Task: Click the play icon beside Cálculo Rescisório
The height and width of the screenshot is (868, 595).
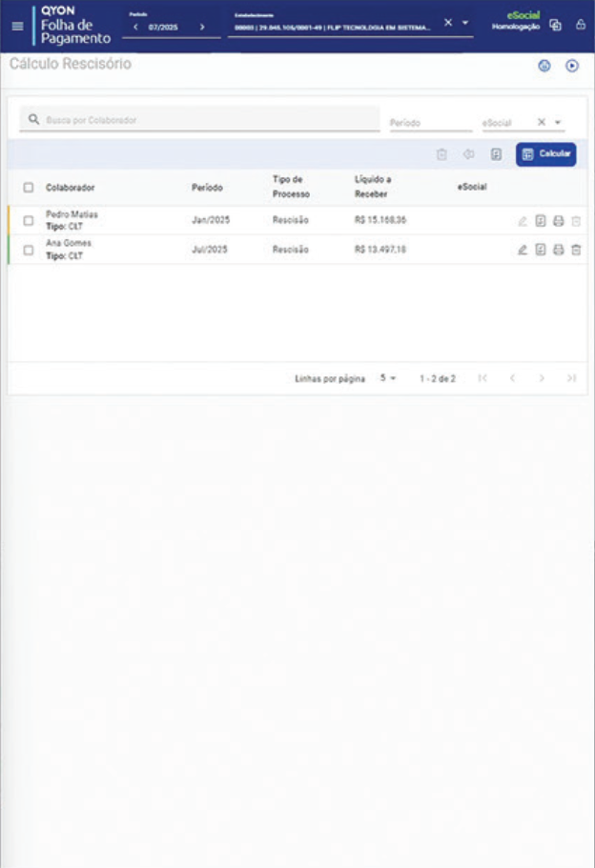Action: pos(572,66)
